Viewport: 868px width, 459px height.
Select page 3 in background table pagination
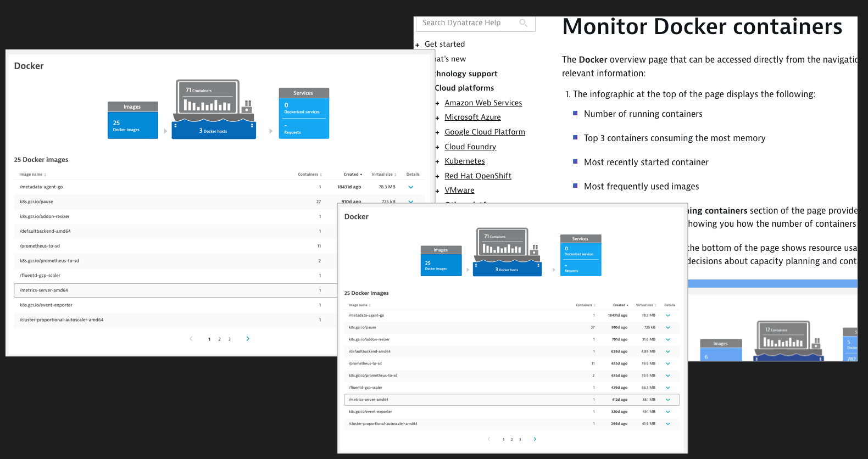point(230,339)
